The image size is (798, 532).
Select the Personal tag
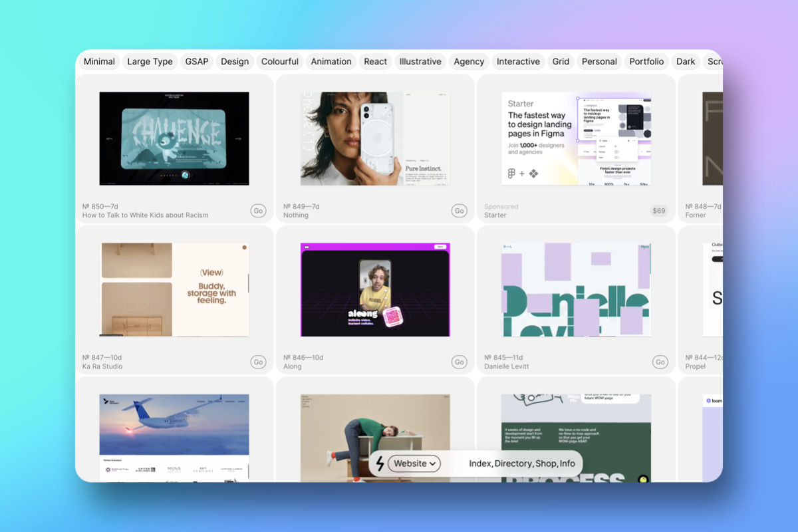(x=599, y=61)
